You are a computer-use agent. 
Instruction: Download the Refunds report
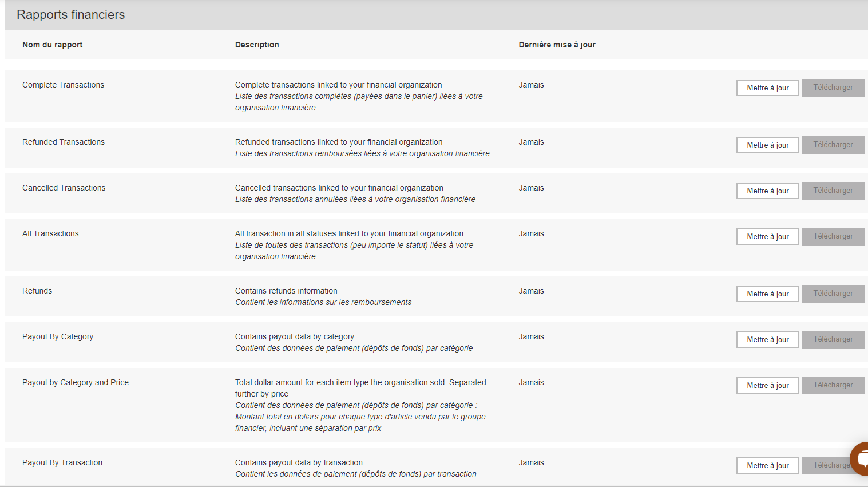833,294
